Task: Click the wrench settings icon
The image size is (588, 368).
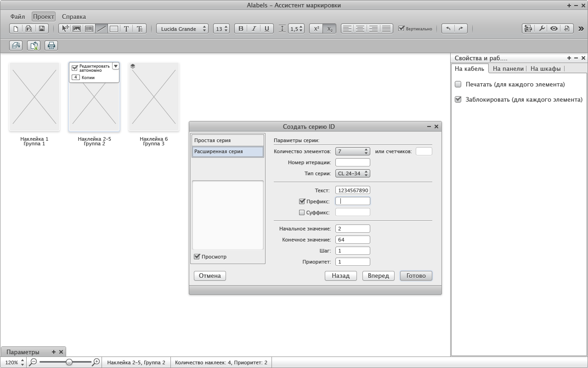Action: [x=542, y=29]
